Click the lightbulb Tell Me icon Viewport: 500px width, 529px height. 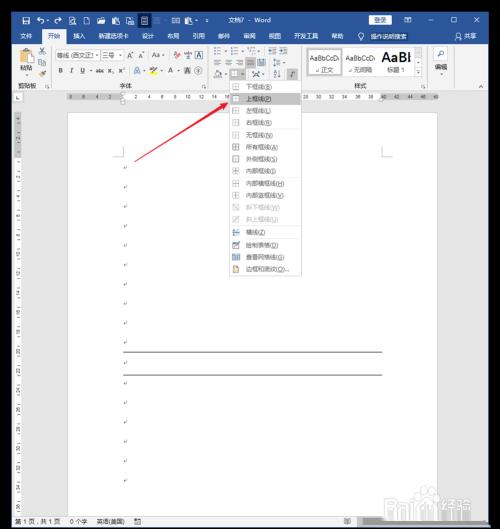(x=361, y=36)
